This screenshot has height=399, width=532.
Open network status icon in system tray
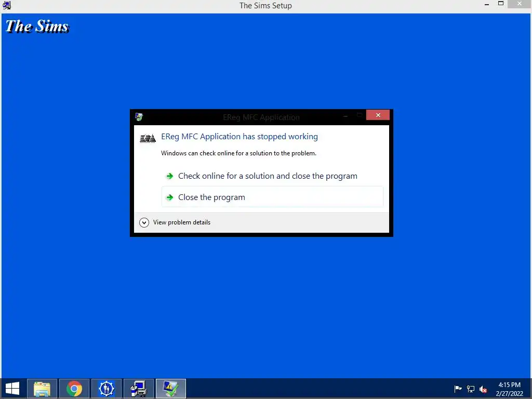[471, 389]
